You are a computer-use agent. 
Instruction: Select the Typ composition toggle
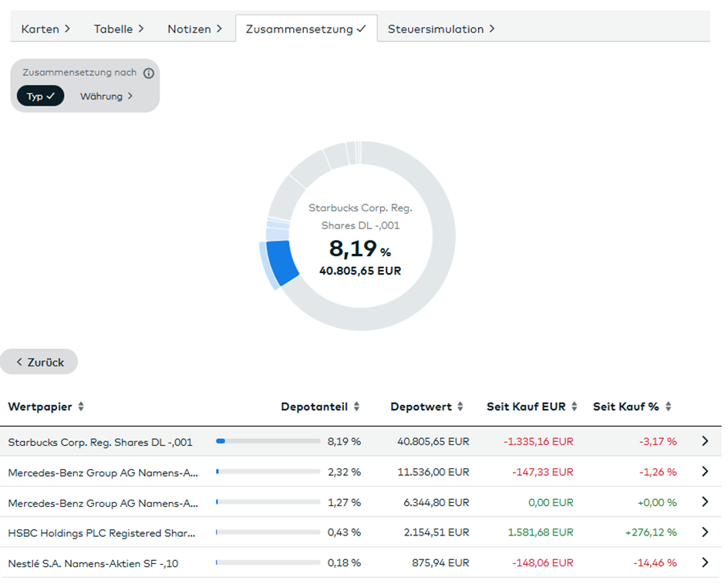tap(40, 96)
